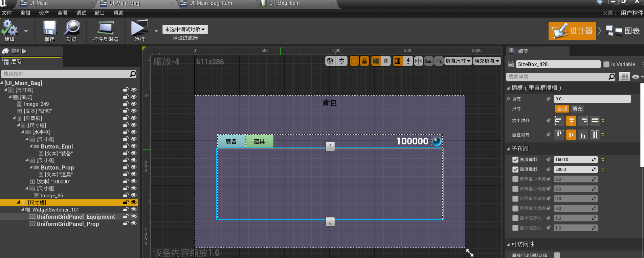Click the mirror flip orientation icon
Viewport: 644px width, 258px height.
pyautogui.click(x=439, y=61)
